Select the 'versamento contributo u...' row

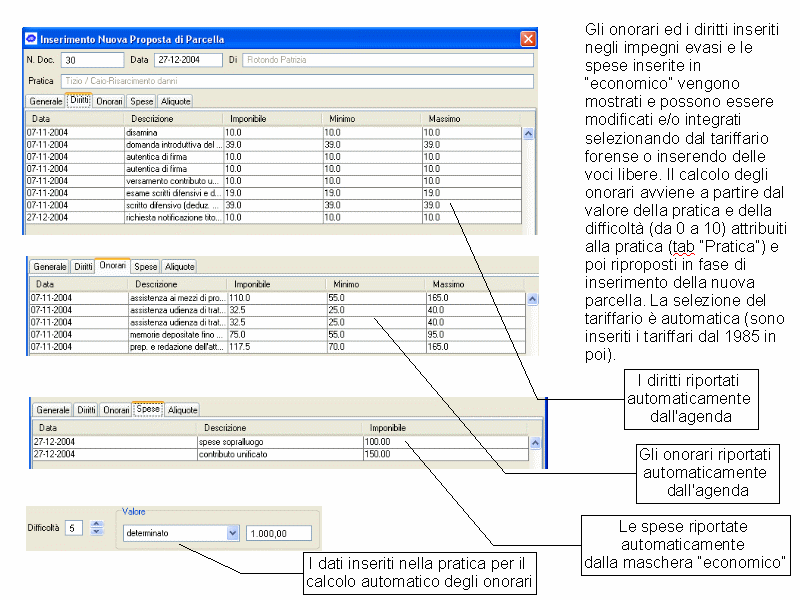coord(274,181)
